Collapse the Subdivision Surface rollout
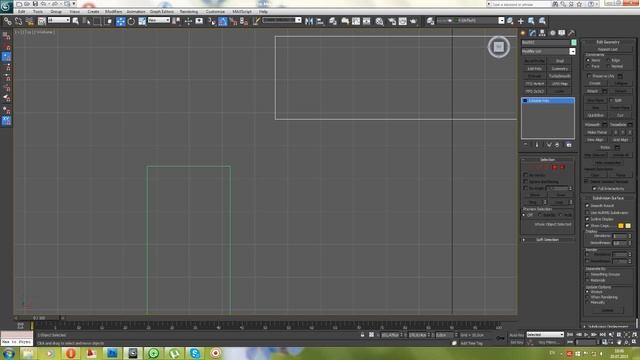Image resolution: width=640 pixels, height=360 pixels. [608, 198]
